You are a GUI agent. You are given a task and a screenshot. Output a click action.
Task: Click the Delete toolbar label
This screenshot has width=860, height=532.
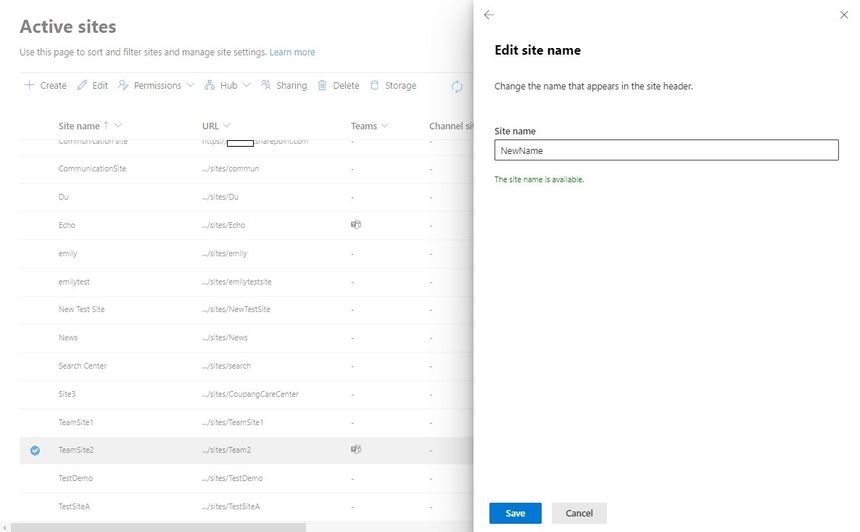point(346,86)
